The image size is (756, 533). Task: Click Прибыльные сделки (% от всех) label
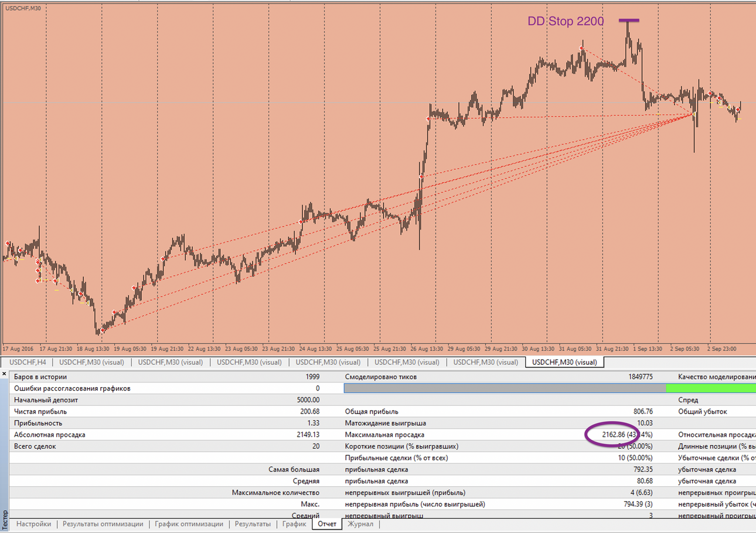point(397,457)
